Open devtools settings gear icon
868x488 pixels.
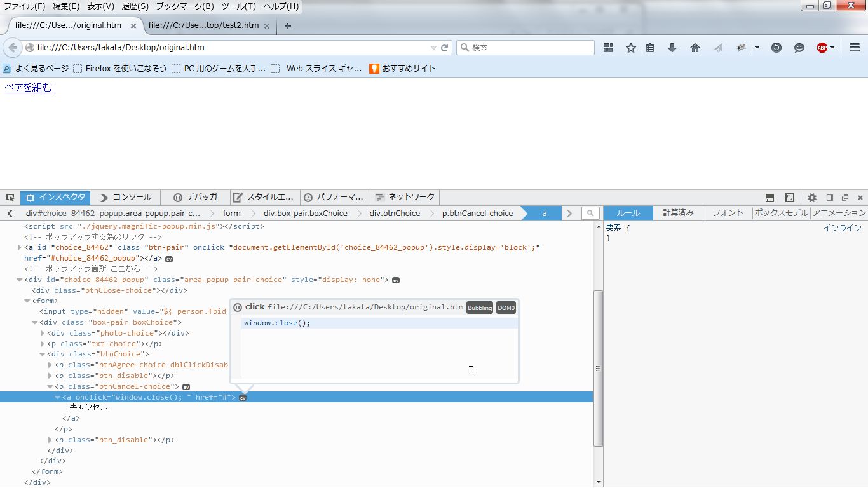coord(811,198)
